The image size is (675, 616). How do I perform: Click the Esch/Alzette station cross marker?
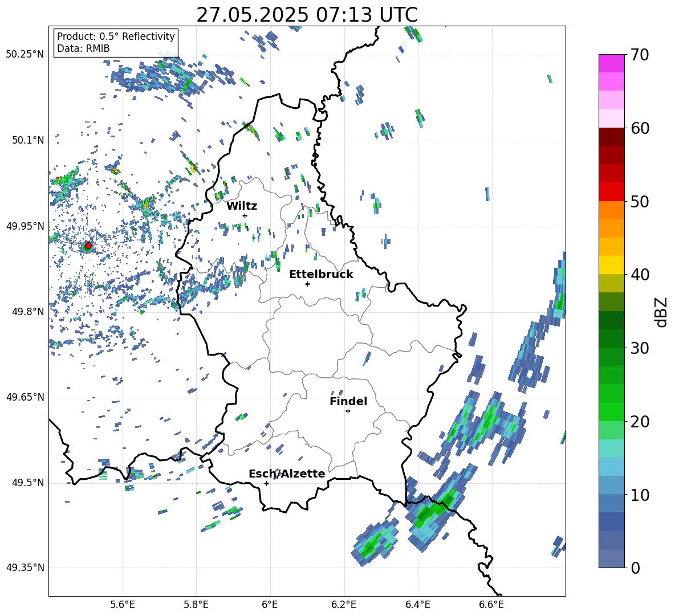tap(266, 483)
